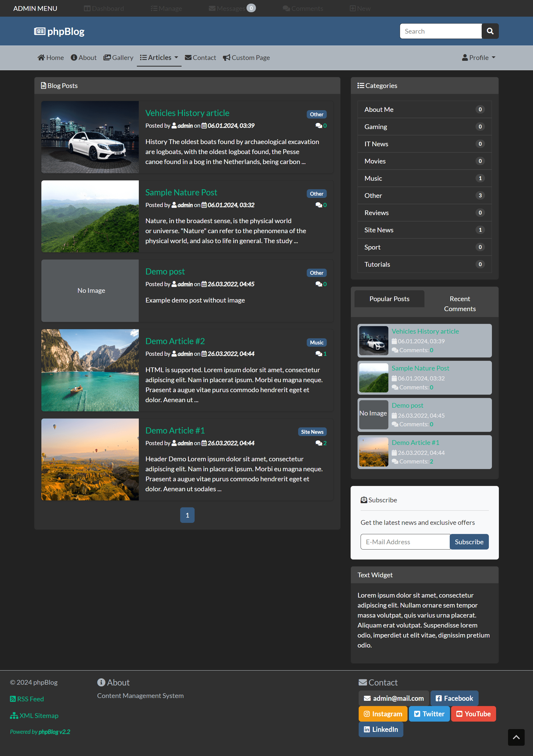Open the search magnifier icon
The image size is (533, 756).
pos(490,31)
